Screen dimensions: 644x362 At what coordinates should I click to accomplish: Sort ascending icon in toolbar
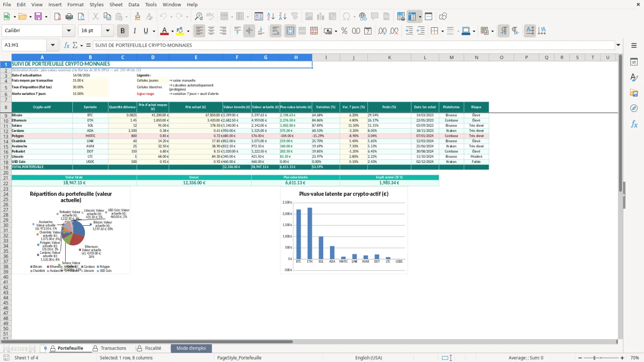[x=271, y=16]
